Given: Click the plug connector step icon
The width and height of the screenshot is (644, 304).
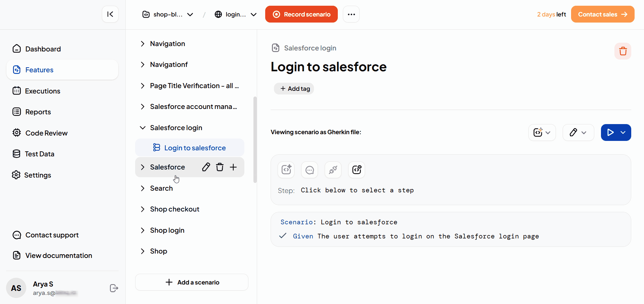Looking at the screenshot, I should tap(333, 170).
